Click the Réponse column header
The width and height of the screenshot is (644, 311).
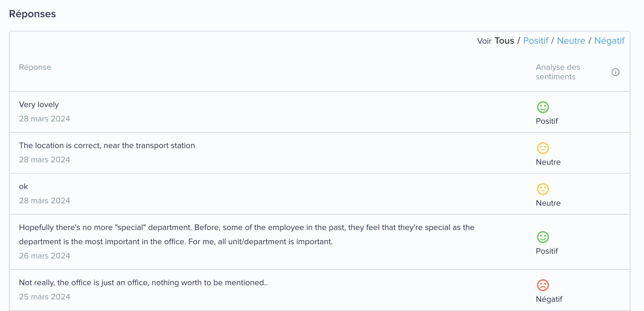35,67
